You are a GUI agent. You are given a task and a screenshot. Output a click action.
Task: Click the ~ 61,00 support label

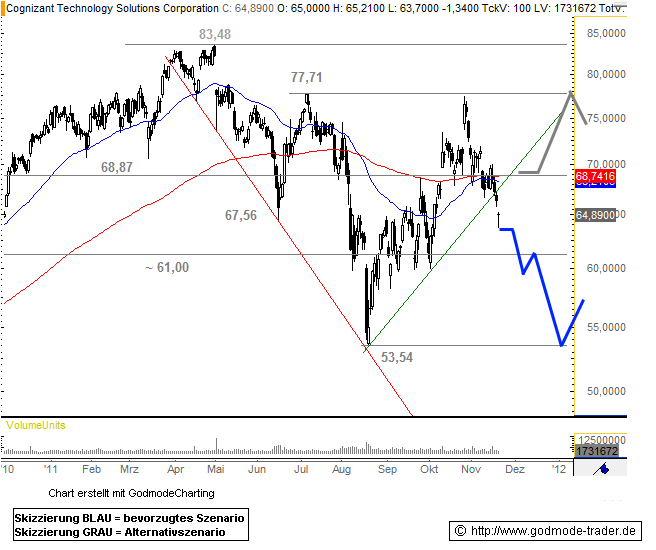pyautogui.click(x=166, y=267)
